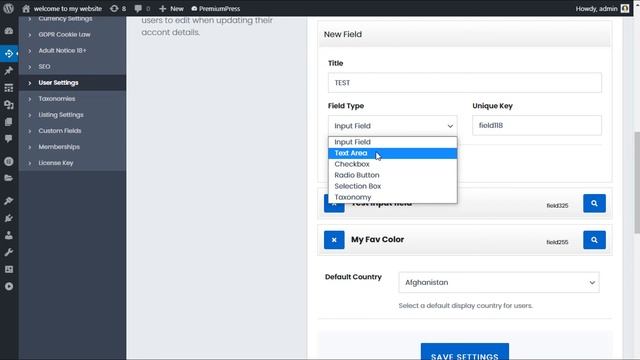Click the admin avatar icon
This screenshot has height=360, width=640.
click(625, 9)
